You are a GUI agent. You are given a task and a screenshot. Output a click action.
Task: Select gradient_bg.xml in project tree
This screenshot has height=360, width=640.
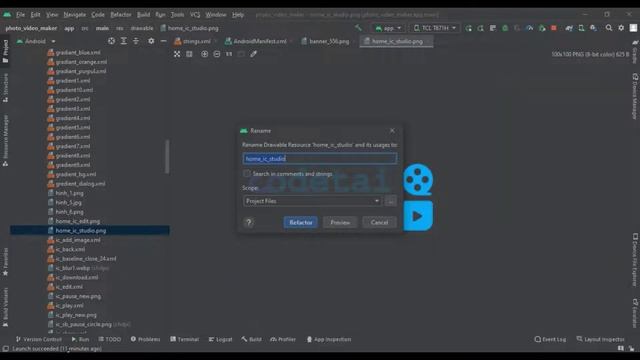click(x=76, y=174)
